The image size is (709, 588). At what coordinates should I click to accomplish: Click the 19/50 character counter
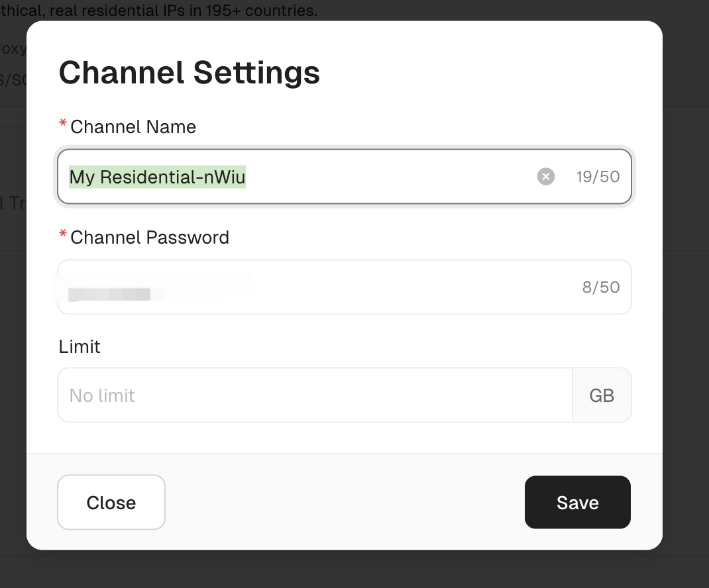[x=598, y=176]
